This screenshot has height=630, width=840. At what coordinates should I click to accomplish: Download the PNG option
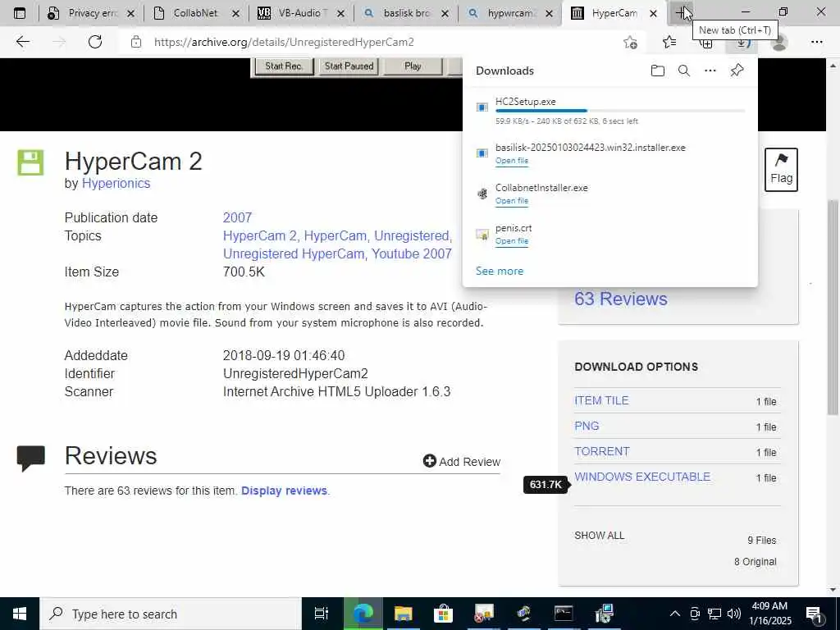(x=587, y=426)
